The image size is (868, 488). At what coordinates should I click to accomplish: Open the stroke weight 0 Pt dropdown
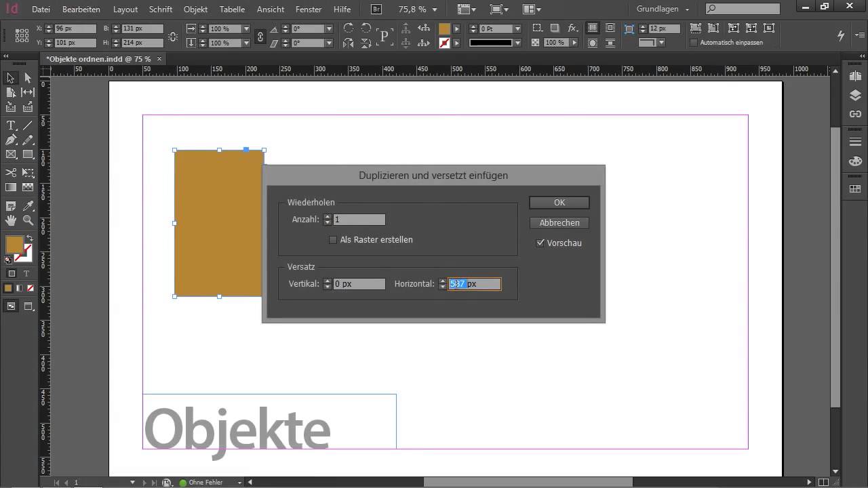click(x=517, y=29)
